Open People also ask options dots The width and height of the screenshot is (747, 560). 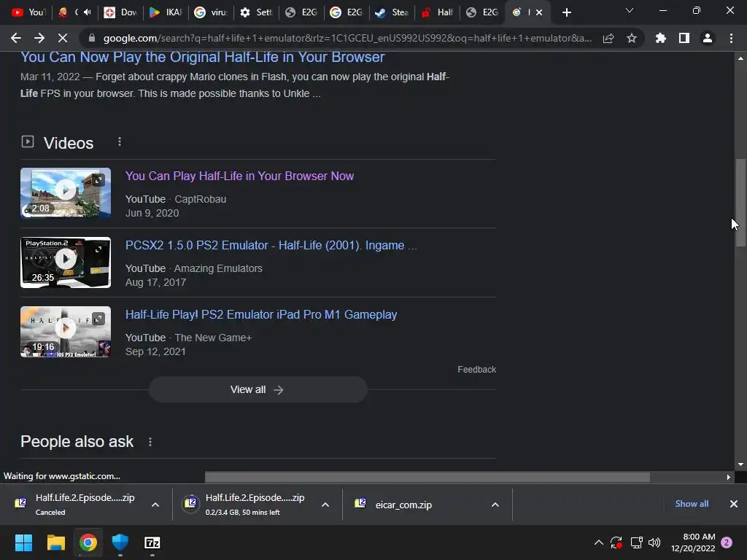pyautogui.click(x=150, y=442)
